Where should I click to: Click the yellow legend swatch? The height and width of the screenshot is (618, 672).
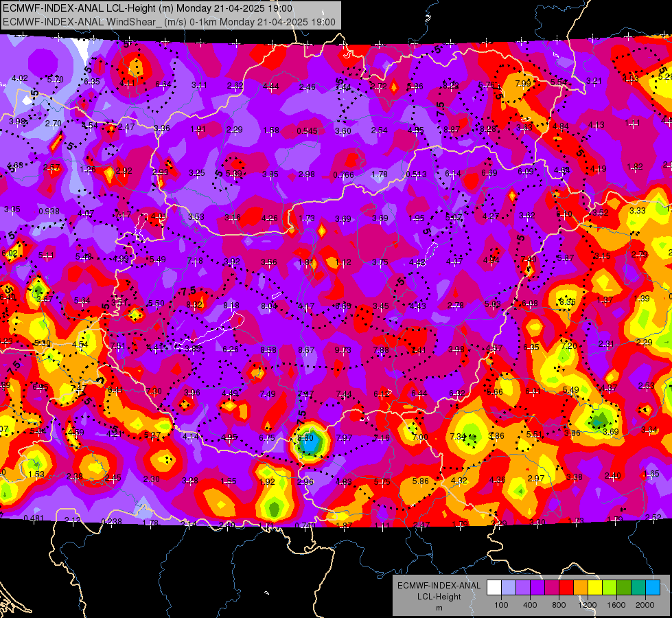(595, 588)
